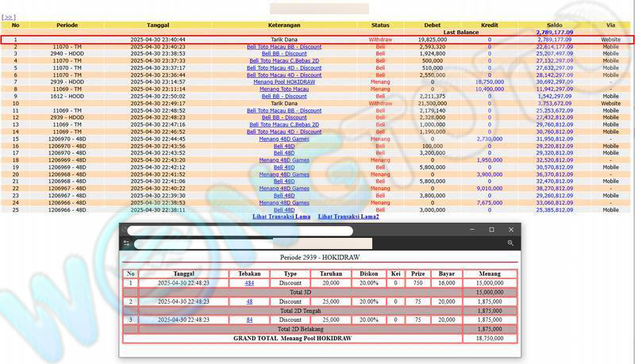
Task: Close the popup browser window
Action: click(x=510, y=230)
